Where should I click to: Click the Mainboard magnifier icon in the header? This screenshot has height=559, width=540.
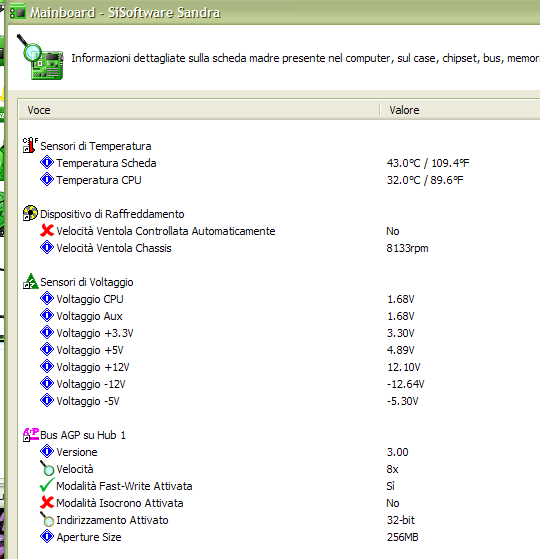coord(40,57)
